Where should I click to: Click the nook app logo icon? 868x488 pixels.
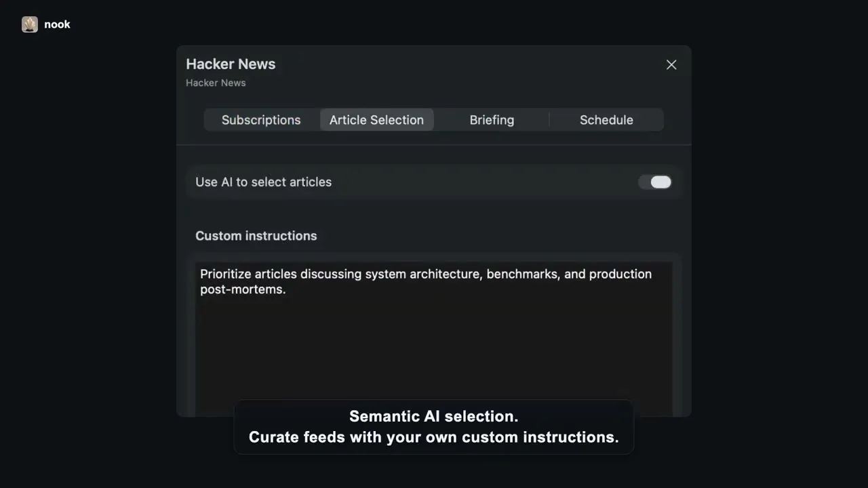pyautogui.click(x=30, y=24)
